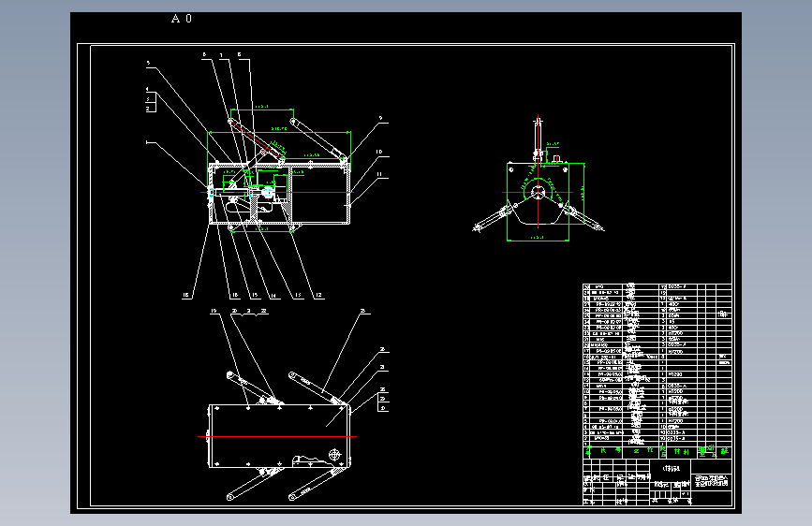Click the green header row of parts list
This screenshot has width=812, height=526.
click(x=657, y=451)
